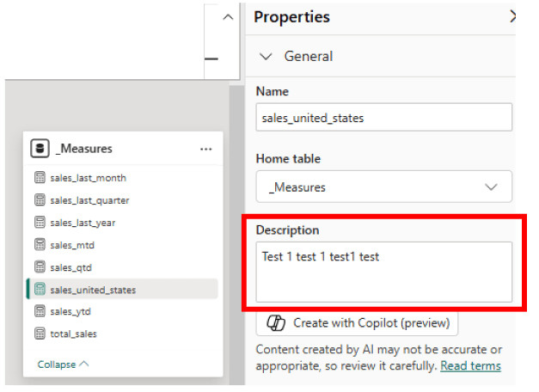Click the sales_last_quarter measure calculator icon
The height and width of the screenshot is (392, 539).
40,200
